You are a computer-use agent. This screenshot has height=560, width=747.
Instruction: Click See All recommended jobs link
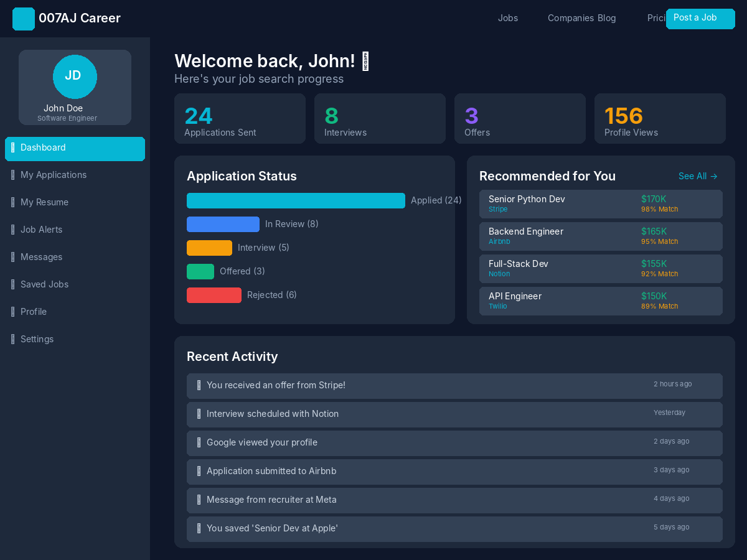[698, 176]
